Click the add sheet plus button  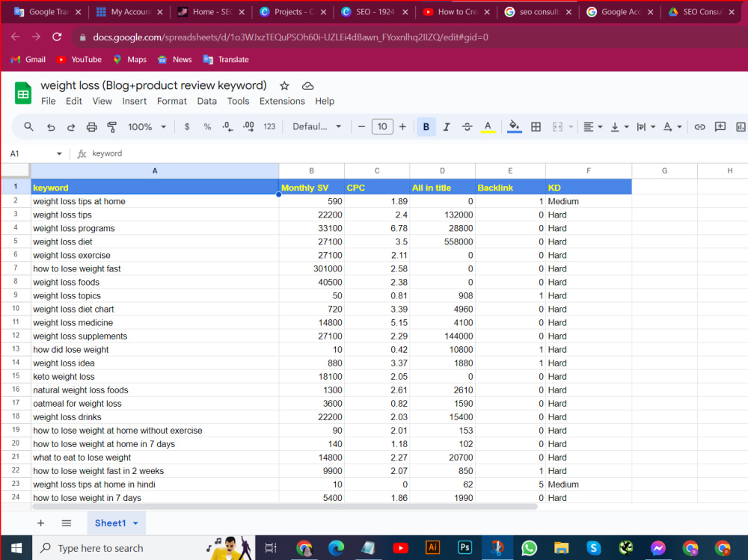click(40, 523)
